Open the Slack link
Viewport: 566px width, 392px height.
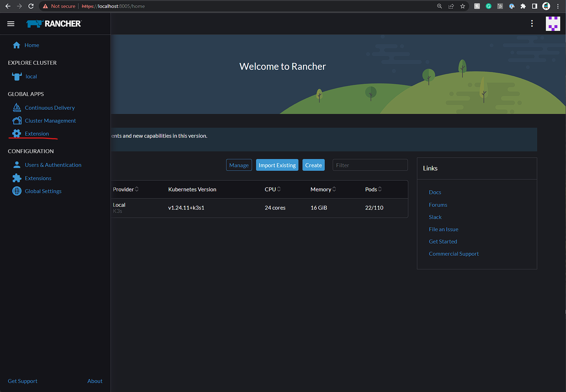click(x=435, y=217)
